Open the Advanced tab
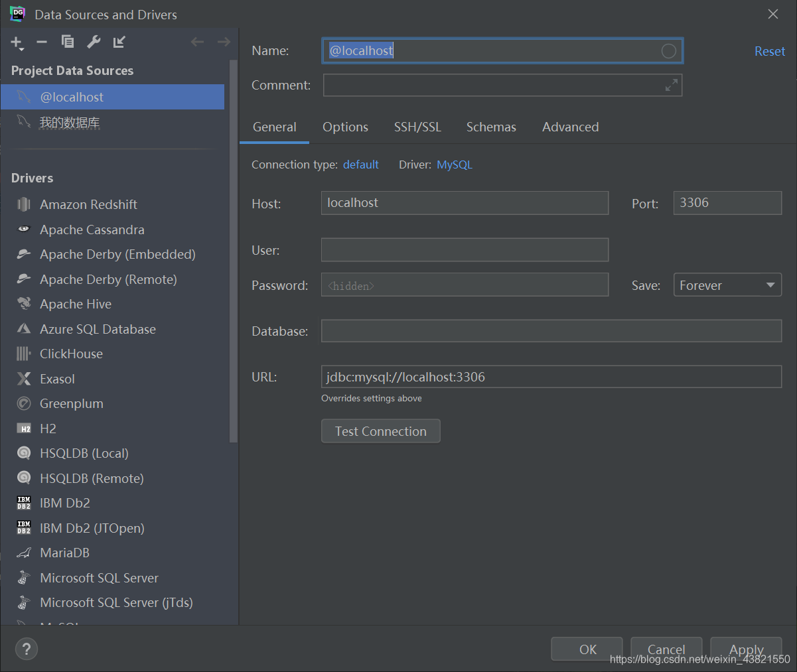Image resolution: width=797 pixels, height=672 pixels. coord(570,127)
